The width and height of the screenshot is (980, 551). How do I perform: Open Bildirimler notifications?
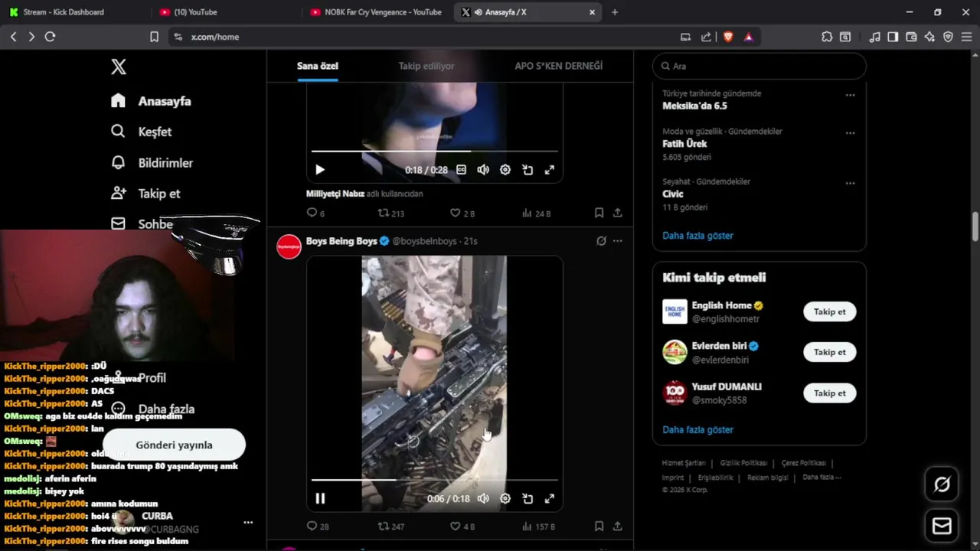click(x=152, y=163)
